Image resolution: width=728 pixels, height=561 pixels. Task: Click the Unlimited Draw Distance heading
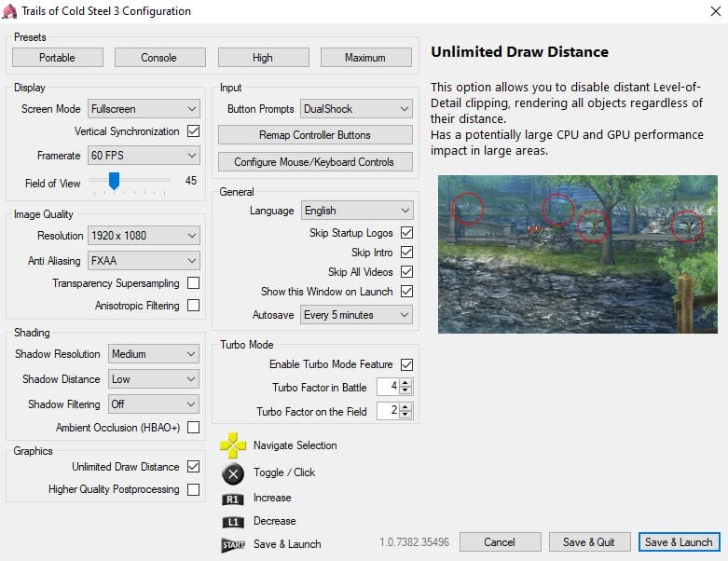519,52
